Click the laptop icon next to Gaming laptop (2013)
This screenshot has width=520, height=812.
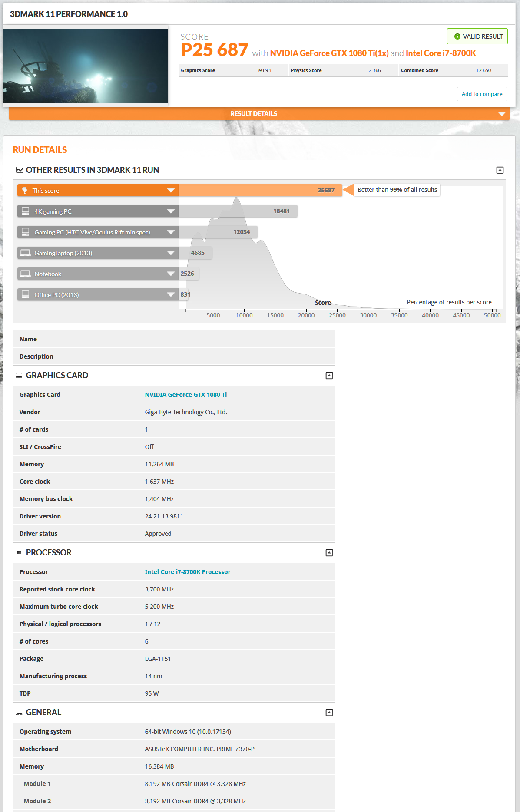(x=26, y=253)
